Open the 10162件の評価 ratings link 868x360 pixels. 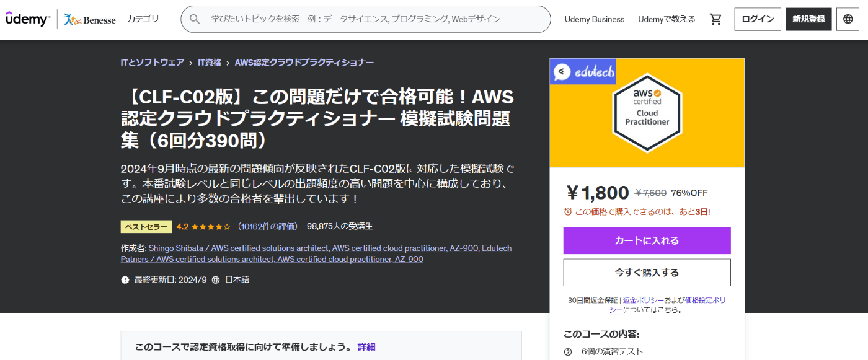pyautogui.click(x=268, y=226)
